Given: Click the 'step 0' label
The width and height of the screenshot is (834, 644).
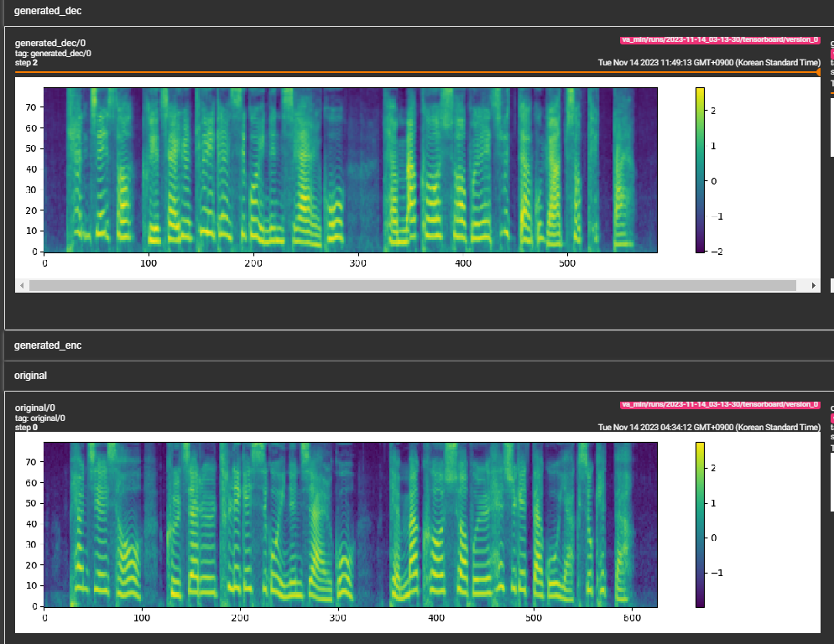Looking at the screenshot, I should click(x=26, y=428).
